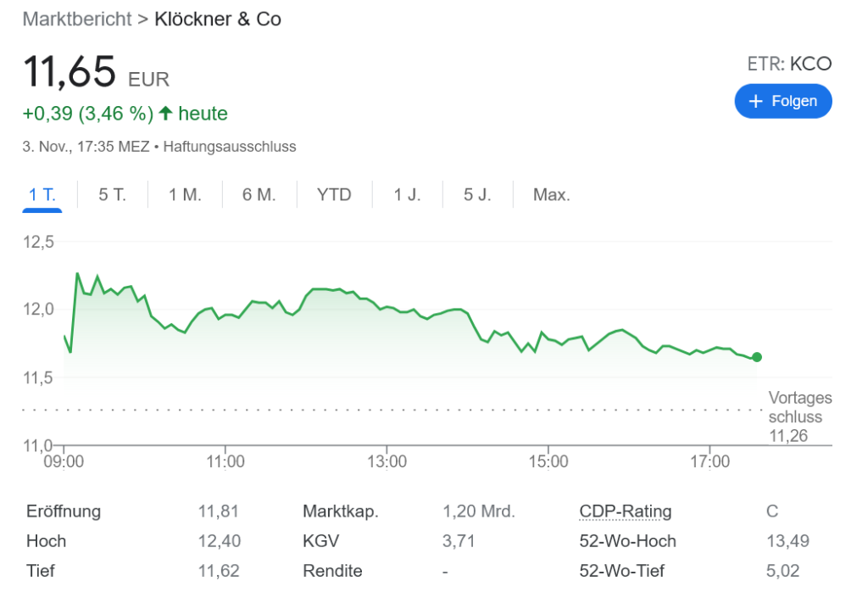
Task: Switch to the 1 M. time range tab
Action: click(184, 194)
